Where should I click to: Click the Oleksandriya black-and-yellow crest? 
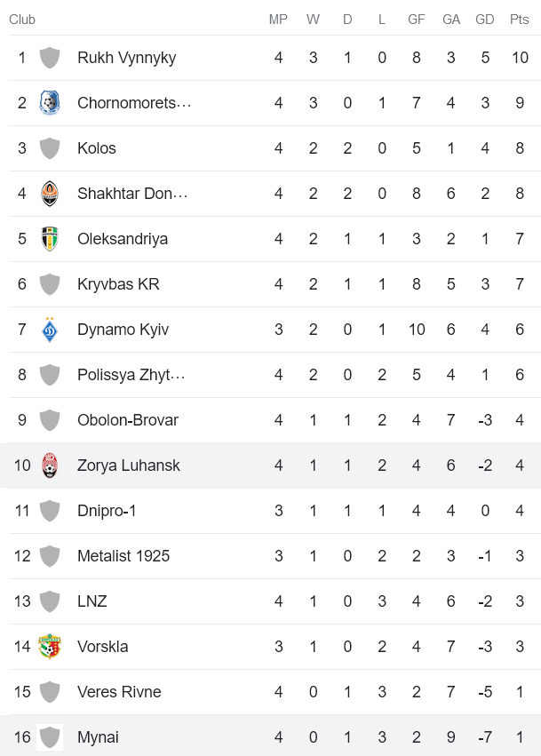[50, 238]
